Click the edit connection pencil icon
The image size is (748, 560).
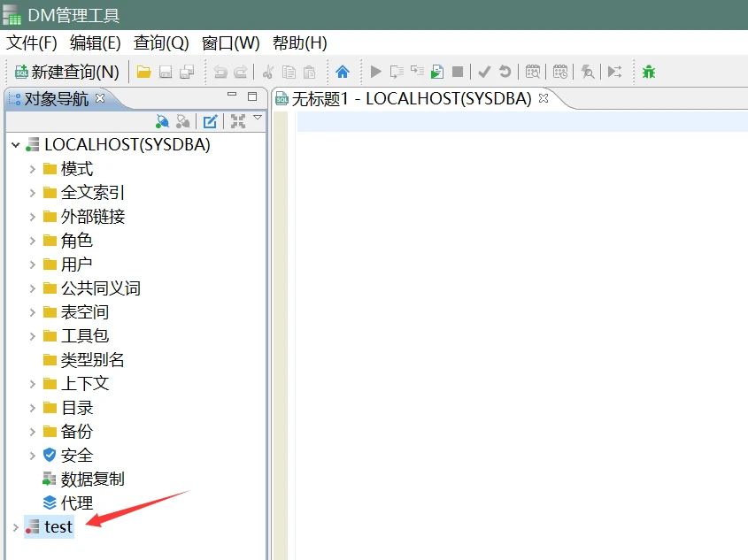(x=210, y=121)
